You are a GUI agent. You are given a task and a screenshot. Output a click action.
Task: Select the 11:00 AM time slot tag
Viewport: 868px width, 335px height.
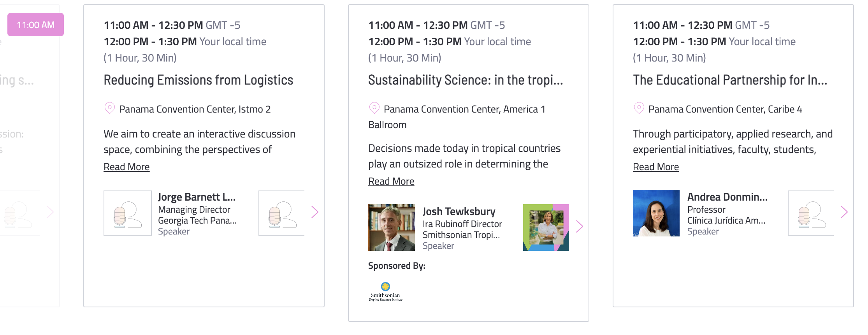(36, 25)
